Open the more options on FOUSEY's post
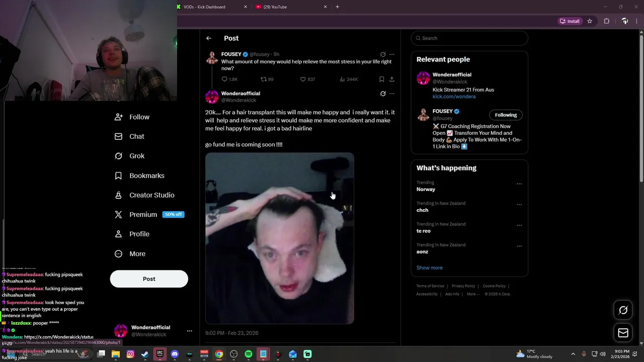Screen dimensions: 644x362 [x=392, y=54]
